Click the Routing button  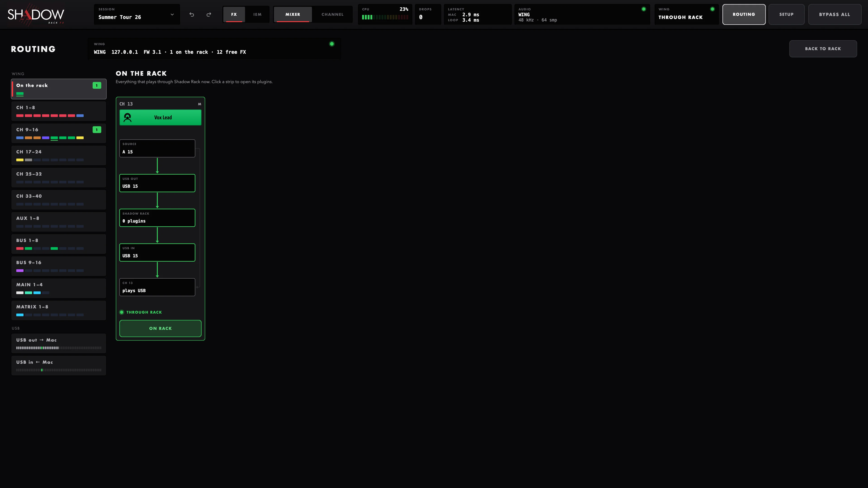(x=744, y=14)
